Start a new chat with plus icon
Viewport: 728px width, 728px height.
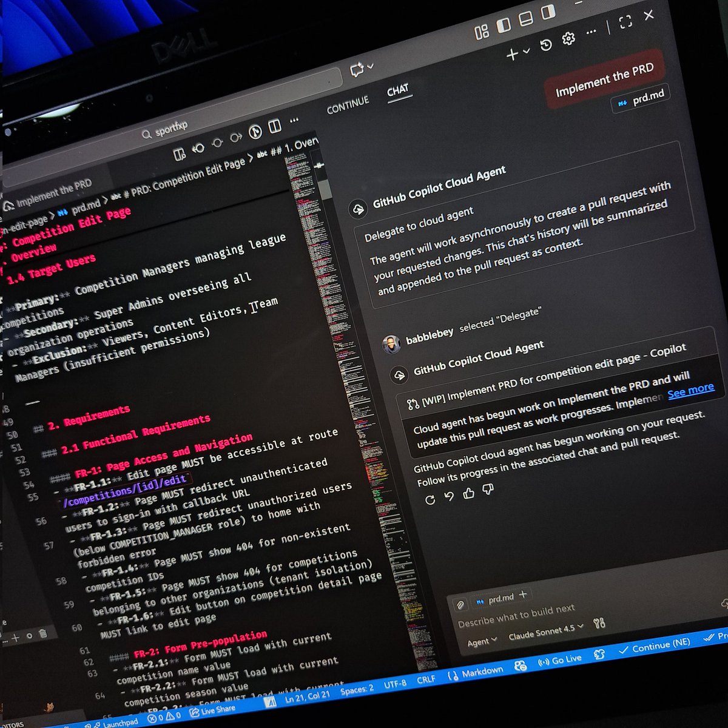click(512, 55)
